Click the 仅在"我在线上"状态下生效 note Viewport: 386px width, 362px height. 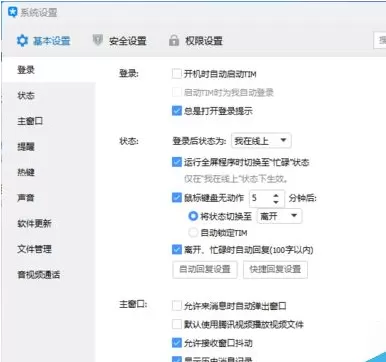[236, 179]
